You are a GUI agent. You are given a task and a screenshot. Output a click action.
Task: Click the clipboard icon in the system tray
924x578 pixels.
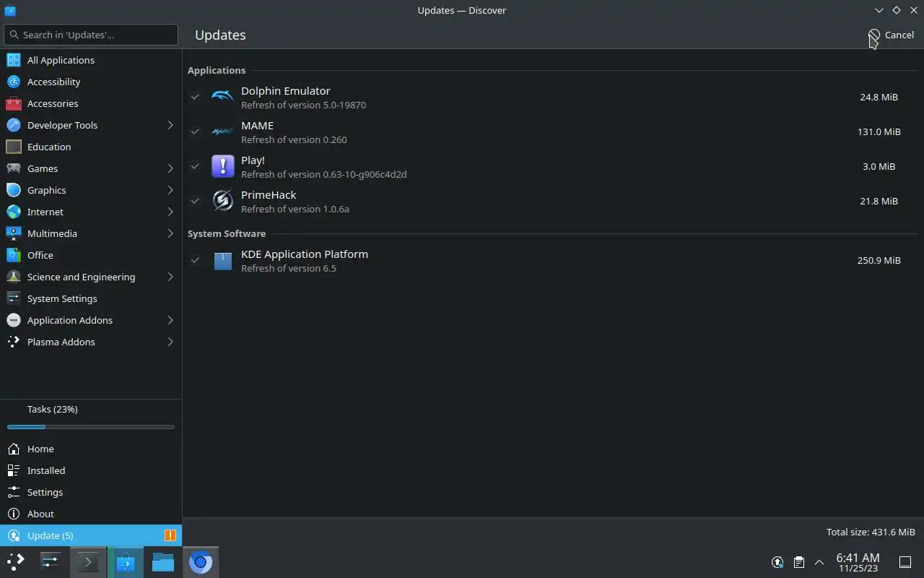pyautogui.click(x=799, y=561)
